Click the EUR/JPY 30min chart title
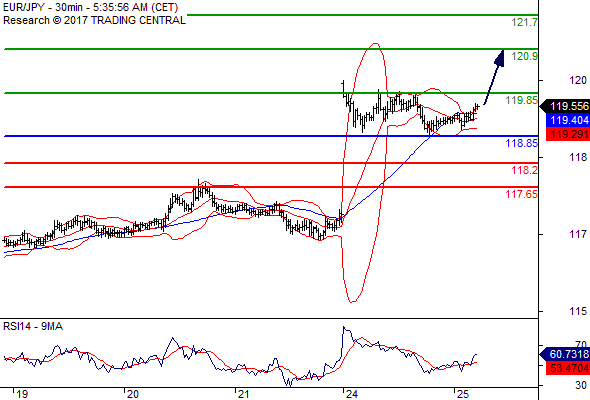Screen dimensions: 590x400 click(90, 8)
